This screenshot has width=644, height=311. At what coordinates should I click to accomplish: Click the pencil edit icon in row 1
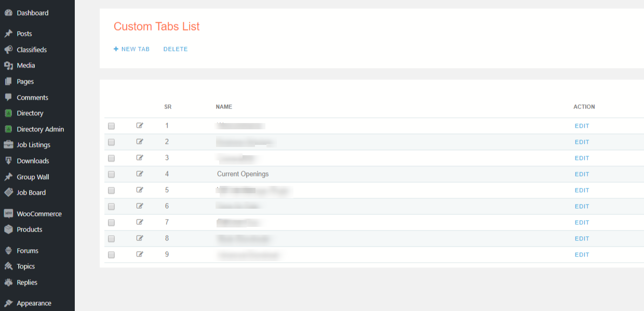(x=140, y=126)
